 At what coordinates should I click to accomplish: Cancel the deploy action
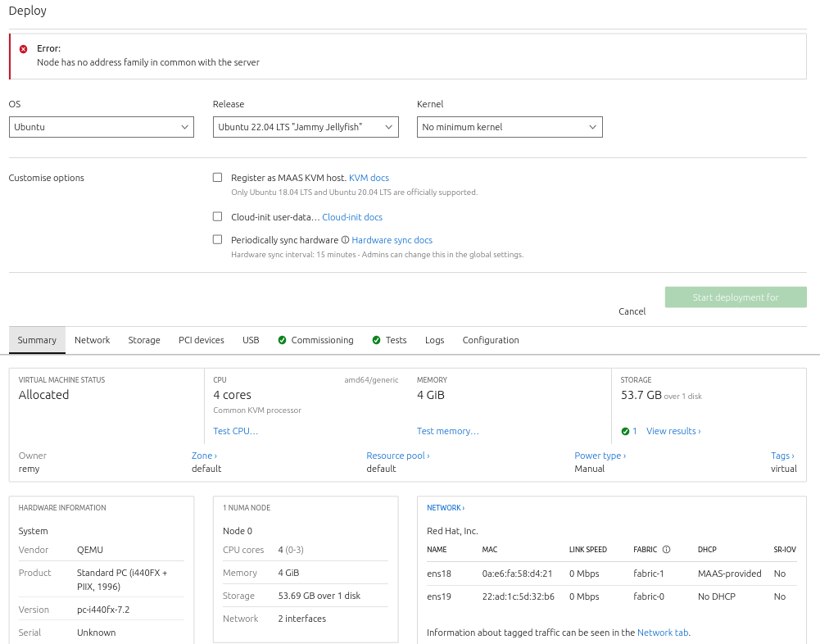632,311
